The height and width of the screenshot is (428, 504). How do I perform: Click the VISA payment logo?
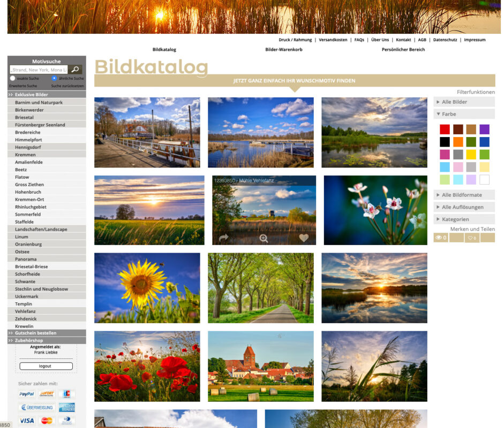(26, 421)
